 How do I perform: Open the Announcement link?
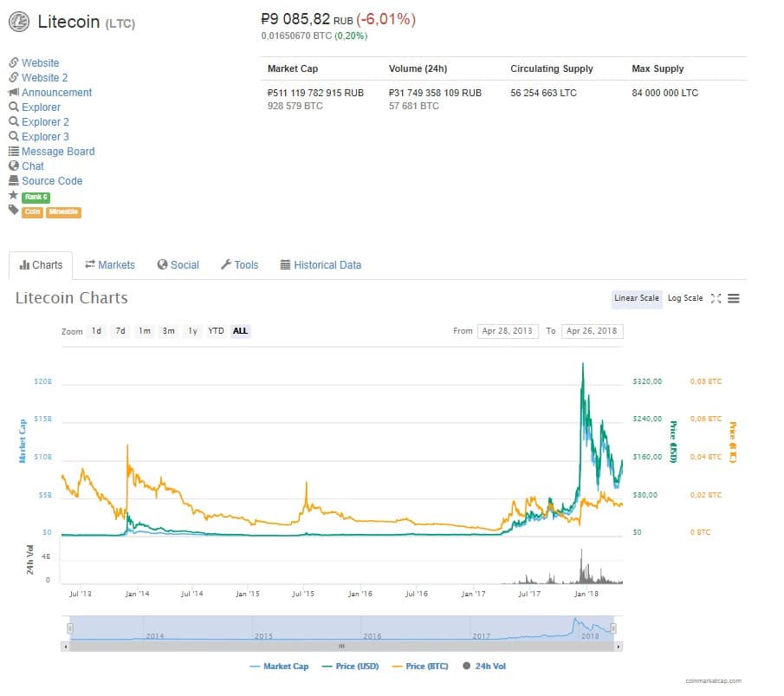[x=56, y=93]
